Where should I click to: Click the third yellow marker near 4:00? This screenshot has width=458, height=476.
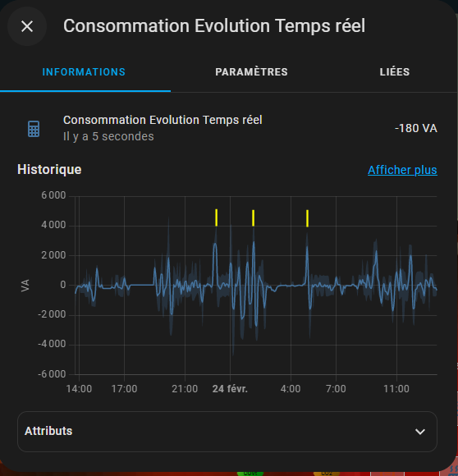pyautogui.click(x=307, y=218)
